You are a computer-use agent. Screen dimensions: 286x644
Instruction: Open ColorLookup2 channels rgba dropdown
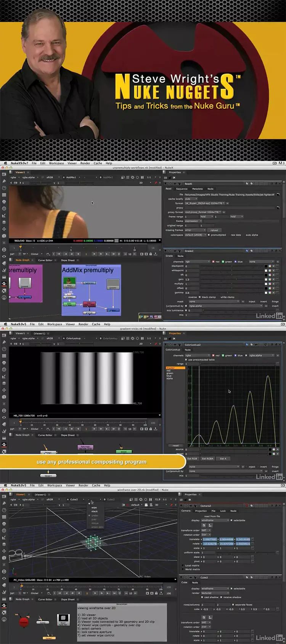point(197,355)
